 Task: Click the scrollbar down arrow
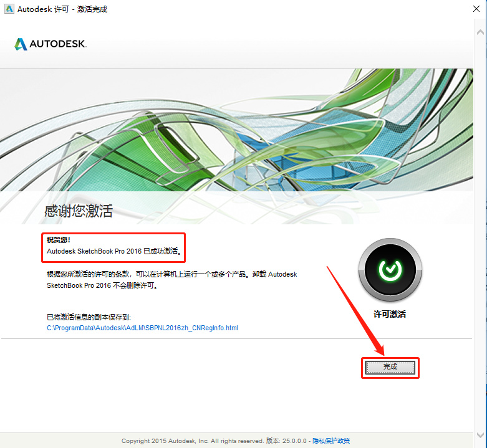(480, 435)
